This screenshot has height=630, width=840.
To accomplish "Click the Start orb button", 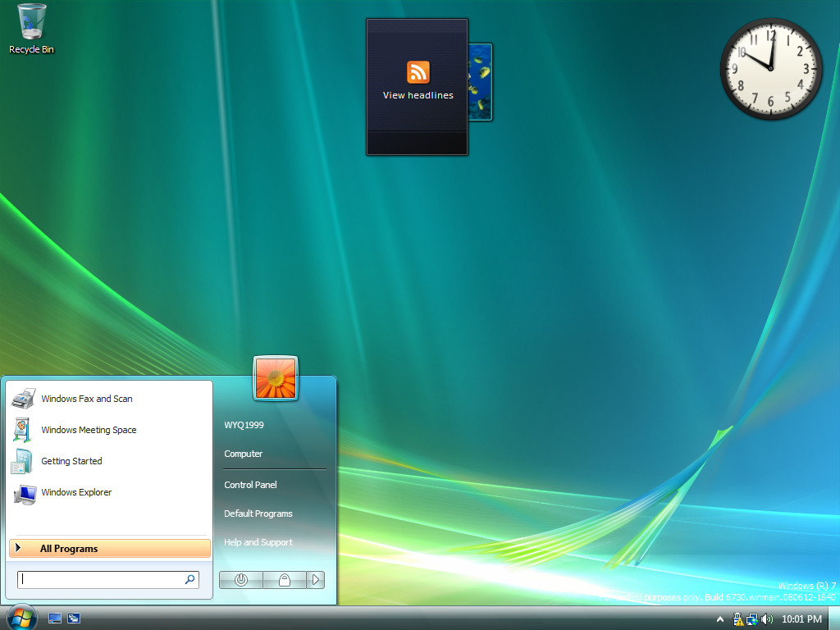I will (x=21, y=617).
